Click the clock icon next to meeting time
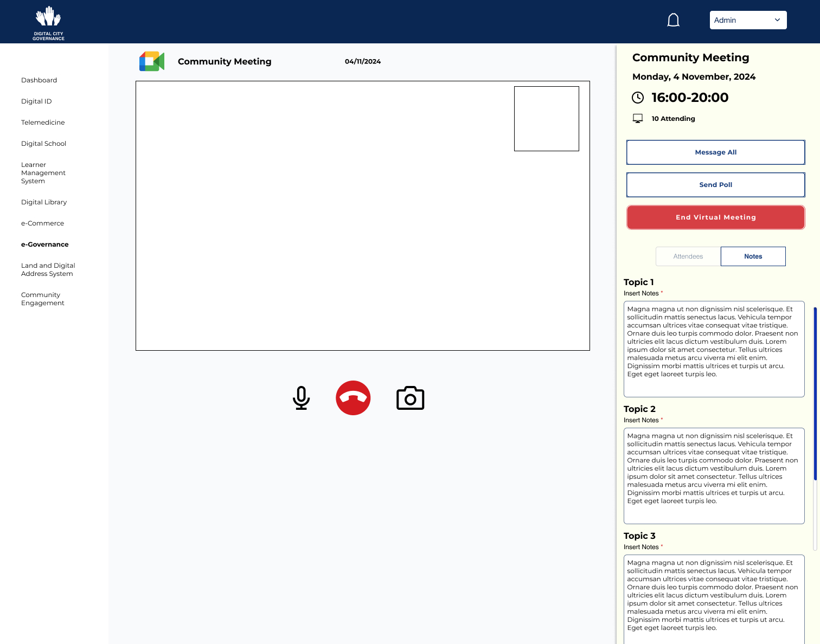The height and width of the screenshot is (644, 820). [638, 98]
